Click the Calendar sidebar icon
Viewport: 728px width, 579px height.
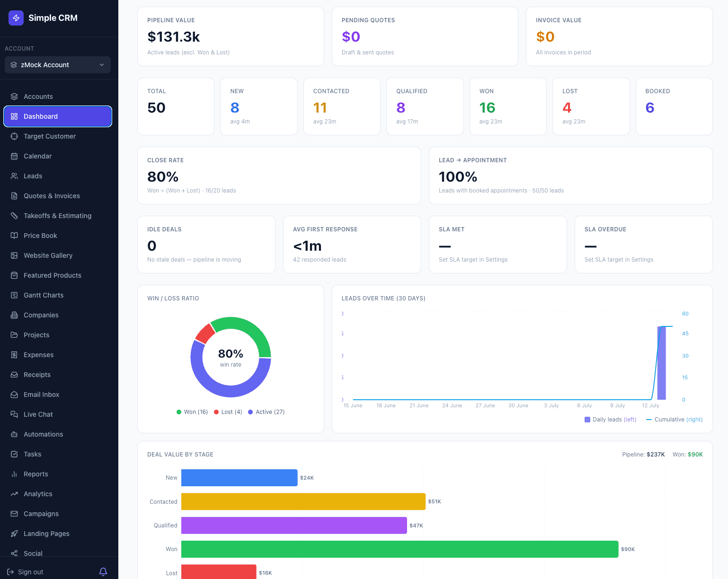click(x=14, y=156)
